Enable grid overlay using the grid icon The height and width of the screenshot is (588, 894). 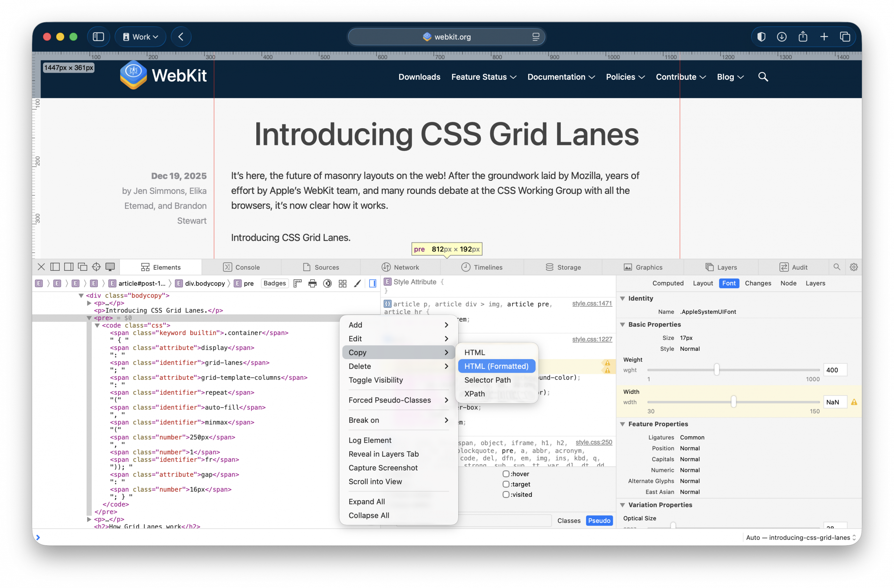(x=343, y=284)
